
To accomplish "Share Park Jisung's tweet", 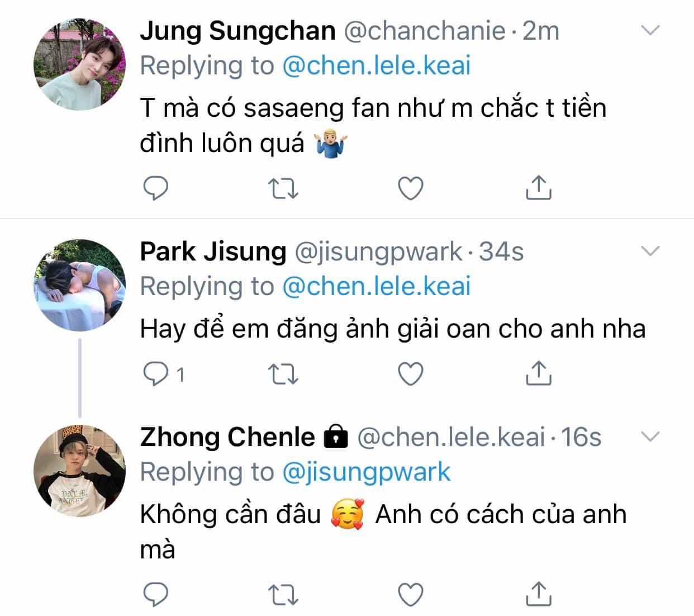I will tap(539, 373).
